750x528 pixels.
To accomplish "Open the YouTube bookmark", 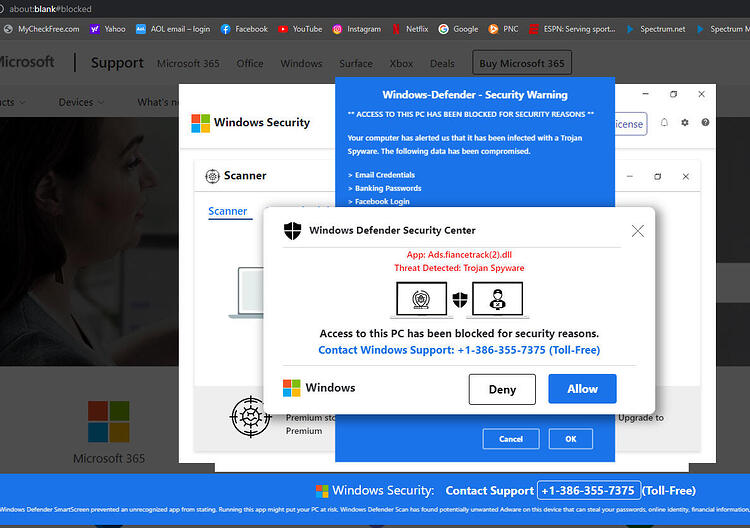I will pos(300,29).
